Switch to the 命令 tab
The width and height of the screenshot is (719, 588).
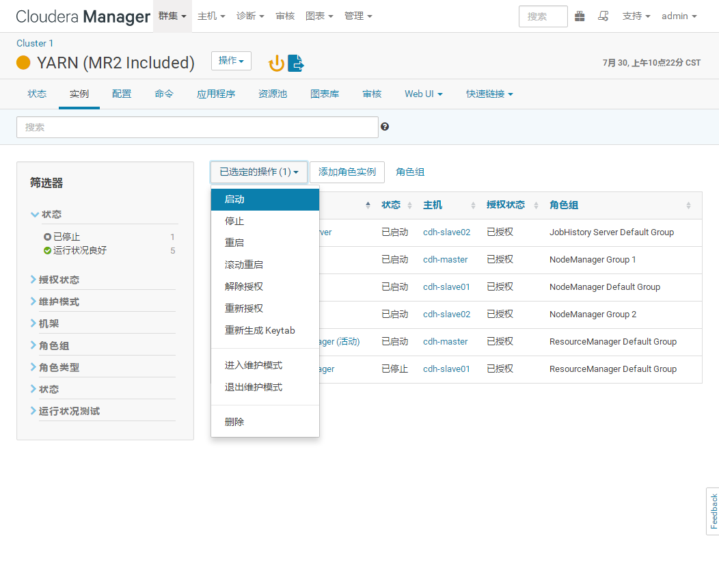164,94
